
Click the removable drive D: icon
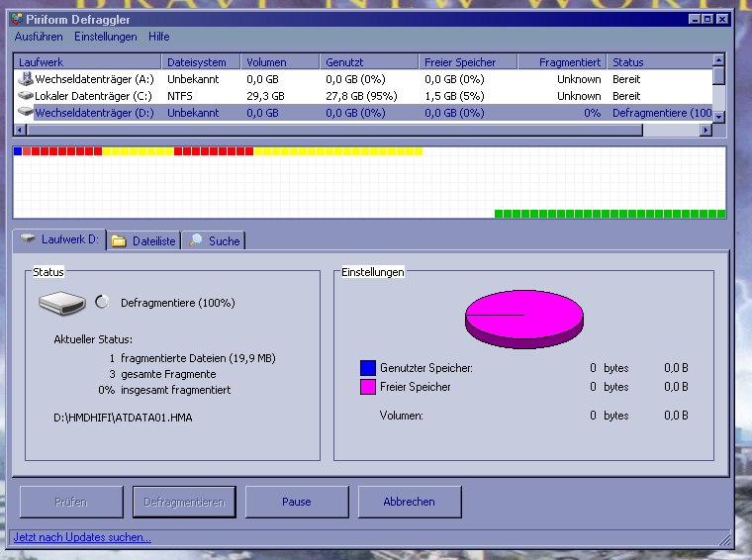[x=26, y=113]
